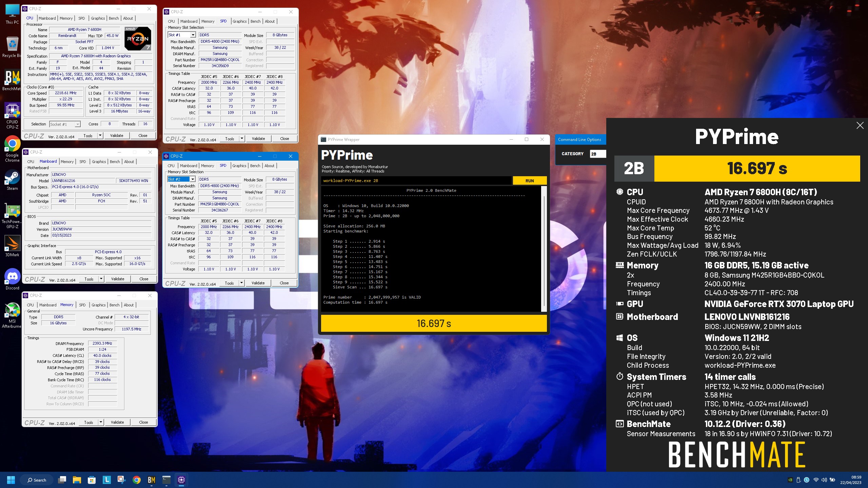The image size is (868, 488).
Task: Open Mainboard tab in Ryzen CPU window
Action: pos(47,18)
